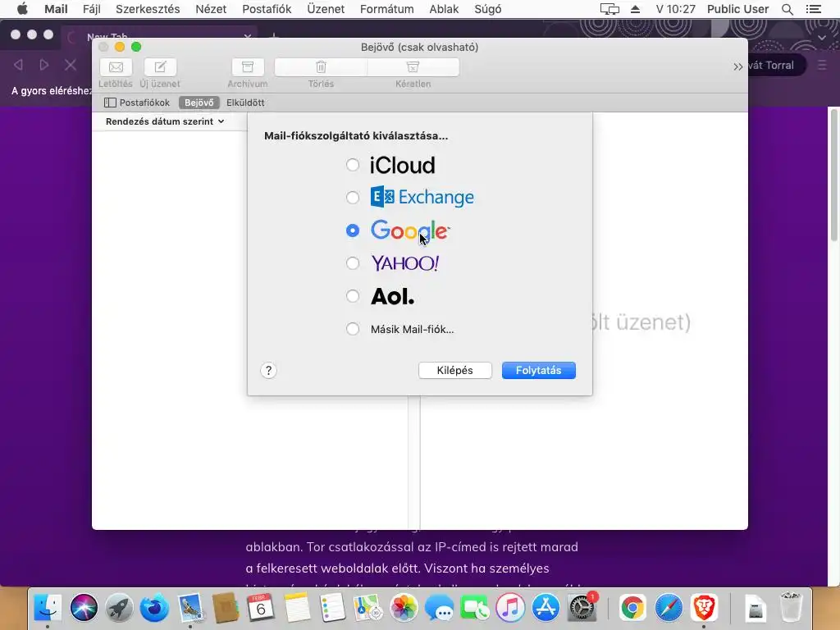Click the back arrow in Brave window
Image resolution: width=840 pixels, height=630 pixels.
pyautogui.click(x=18, y=65)
